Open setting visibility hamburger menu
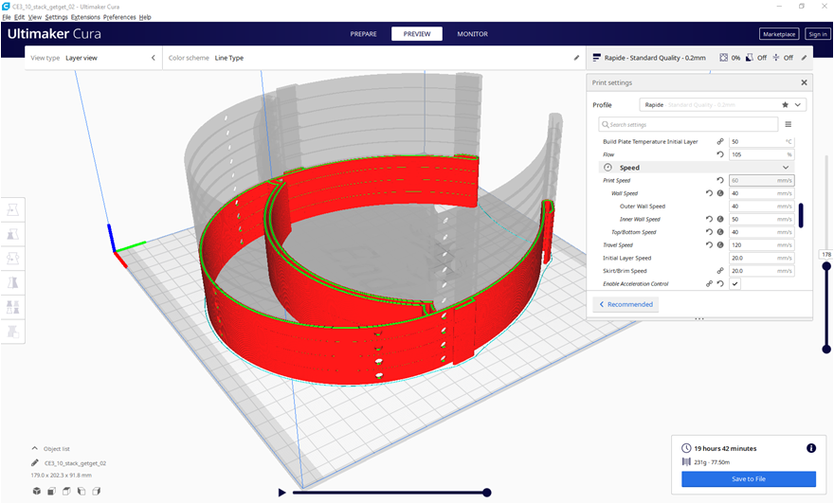 789,124
